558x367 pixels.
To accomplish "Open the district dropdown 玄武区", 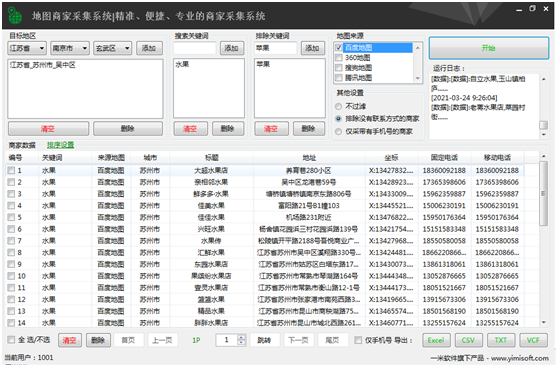I will tap(112, 48).
